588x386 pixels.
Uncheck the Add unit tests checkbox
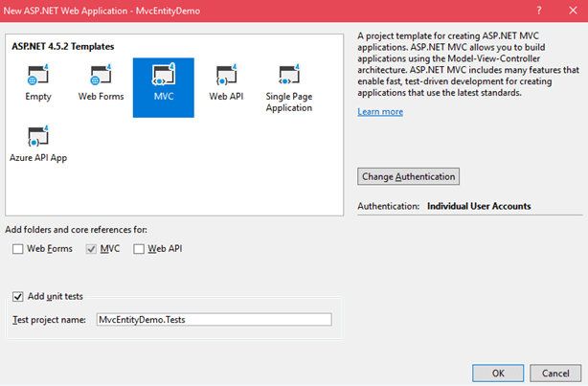17,297
